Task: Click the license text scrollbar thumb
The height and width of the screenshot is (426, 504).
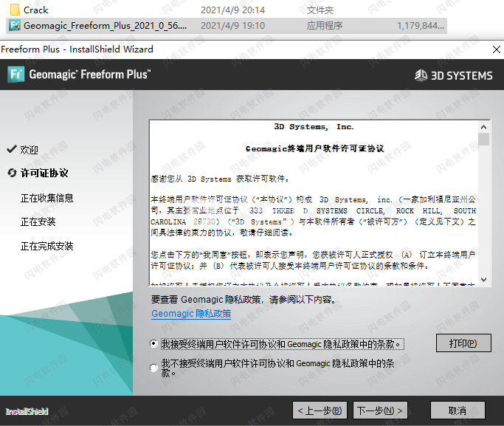Action: (483, 140)
